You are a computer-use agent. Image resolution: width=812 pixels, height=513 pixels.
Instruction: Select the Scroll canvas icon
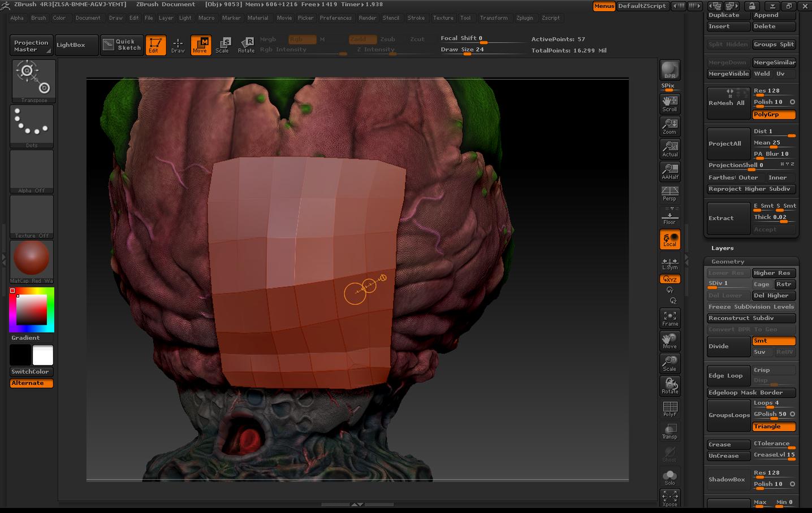click(x=670, y=103)
